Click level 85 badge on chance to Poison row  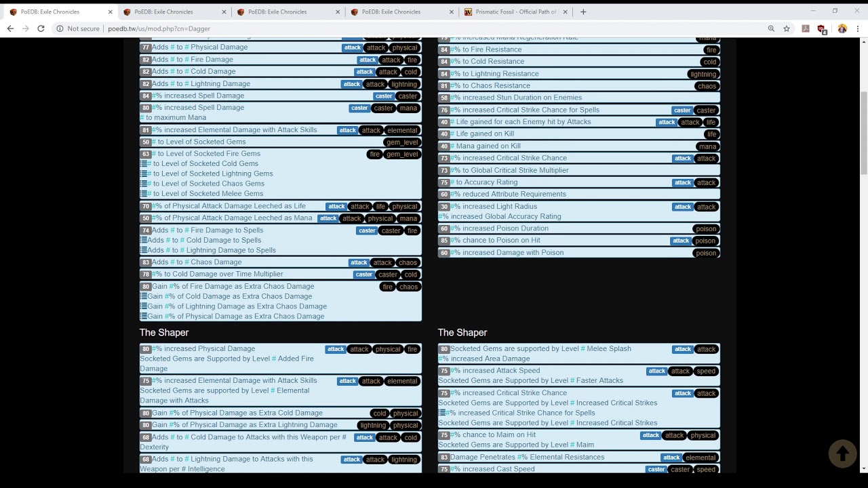pos(444,241)
